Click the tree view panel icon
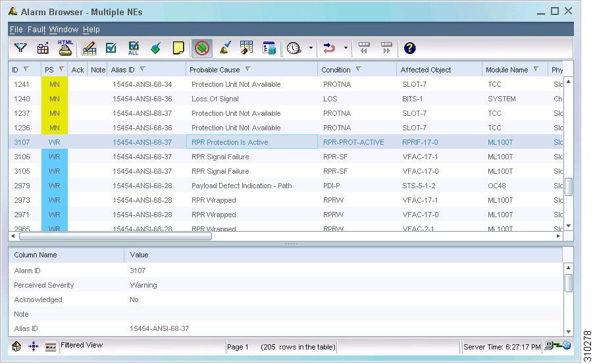 tap(269, 48)
